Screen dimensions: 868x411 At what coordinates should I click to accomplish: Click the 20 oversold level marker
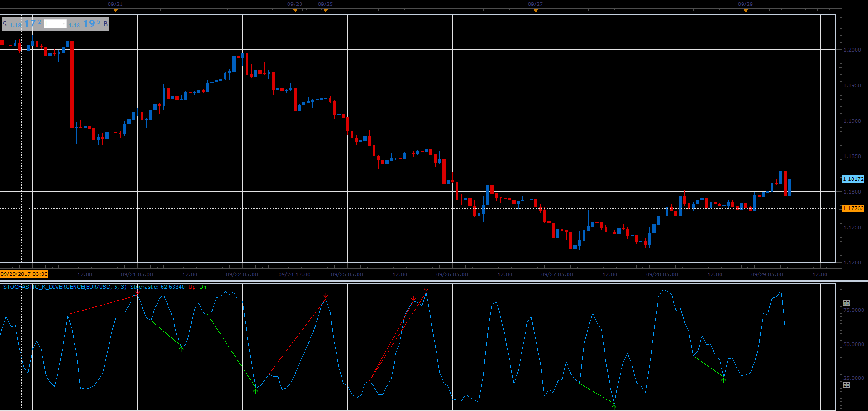846,385
